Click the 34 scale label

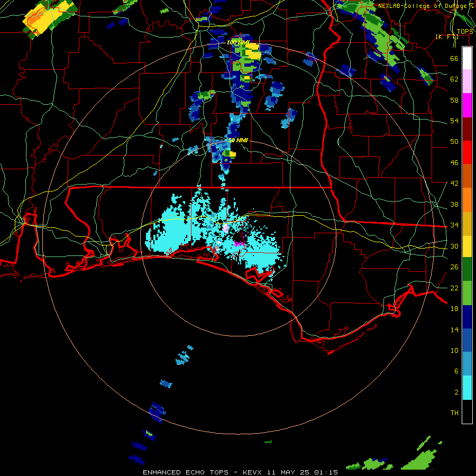click(x=454, y=225)
